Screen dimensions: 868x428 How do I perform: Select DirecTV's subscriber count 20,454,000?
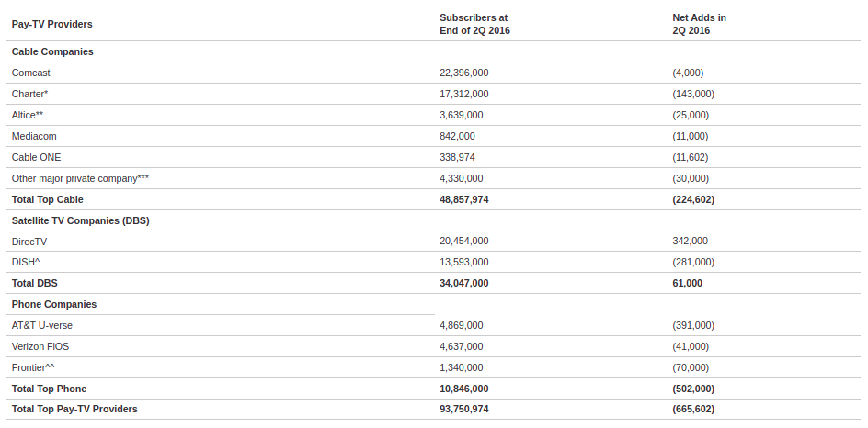[464, 241]
